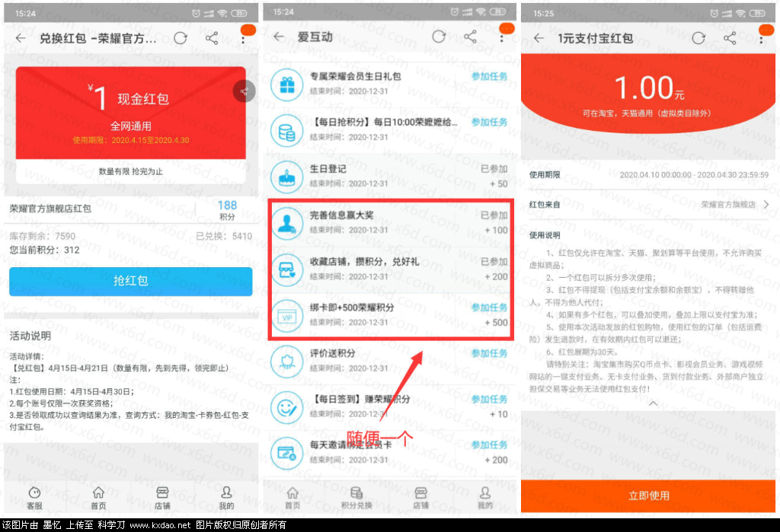Tap the 完善信息赢大奖 task title

point(342,215)
